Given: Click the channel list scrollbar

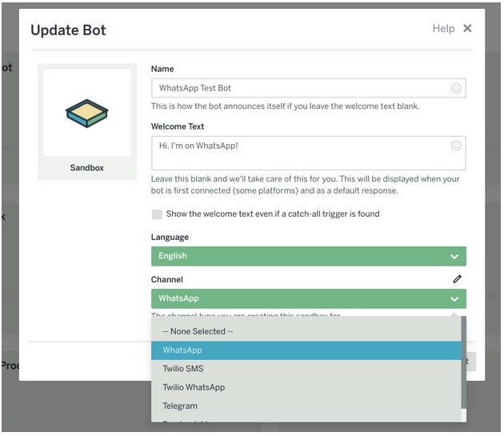Looking at the screenshot, I should [463, 362].
